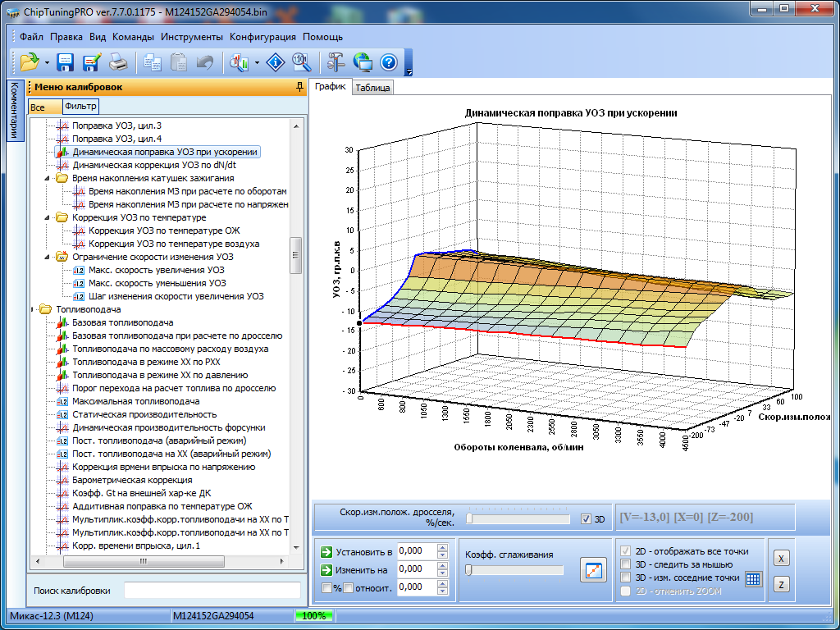Open the 'Инструменты' menu

tap(191, 37)
